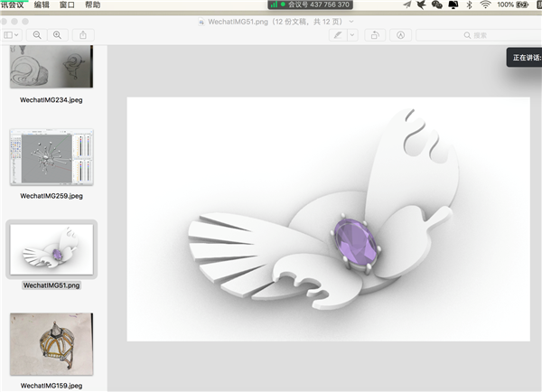The image size is (542, 392).
Task: Select the WechatIMG259.jpeg thumbnail
Action: tap(51, 158)
